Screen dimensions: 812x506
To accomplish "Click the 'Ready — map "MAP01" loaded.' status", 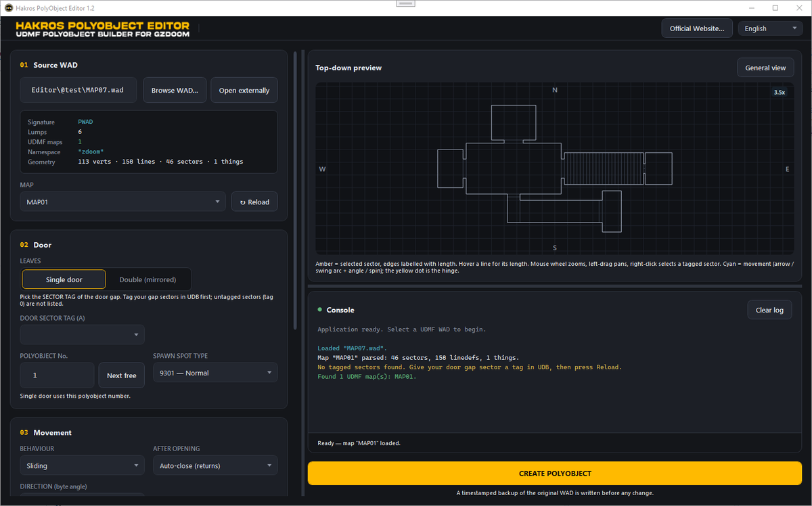I will click(x=359, y=444).
